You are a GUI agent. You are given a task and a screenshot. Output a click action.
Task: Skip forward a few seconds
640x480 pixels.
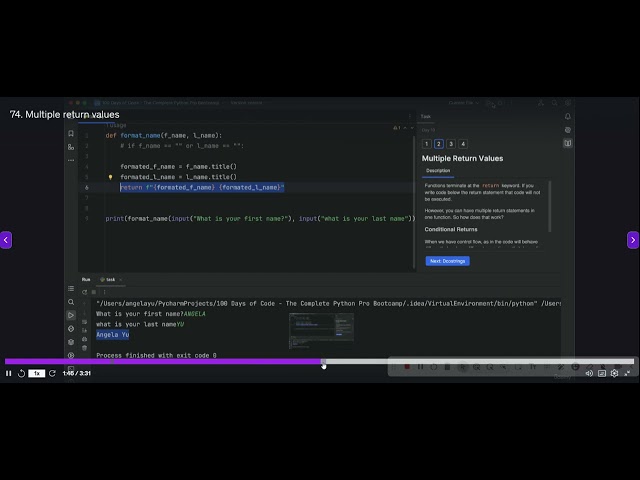tap(52, 373)
